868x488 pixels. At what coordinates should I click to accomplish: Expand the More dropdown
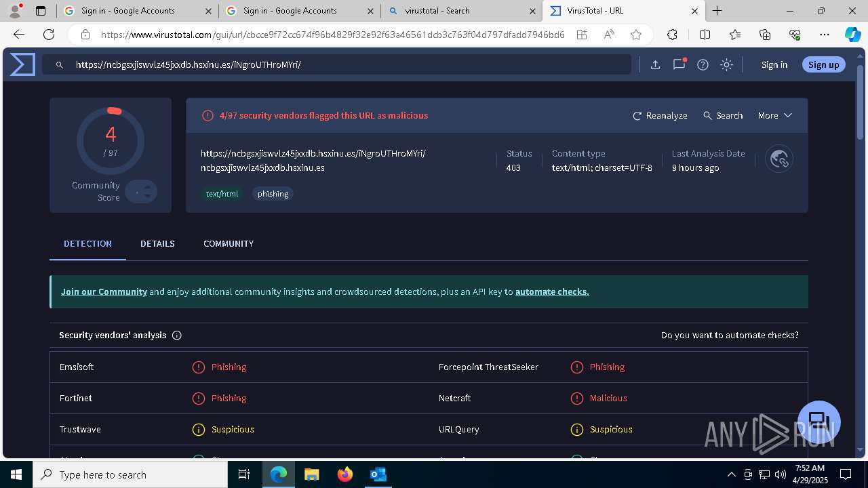[x=774, y=116]
